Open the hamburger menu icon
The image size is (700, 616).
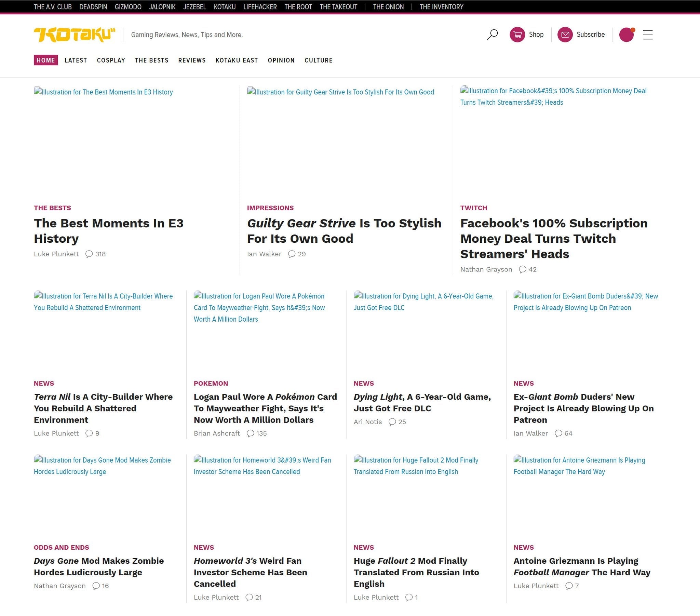click(x=647, y=35)
